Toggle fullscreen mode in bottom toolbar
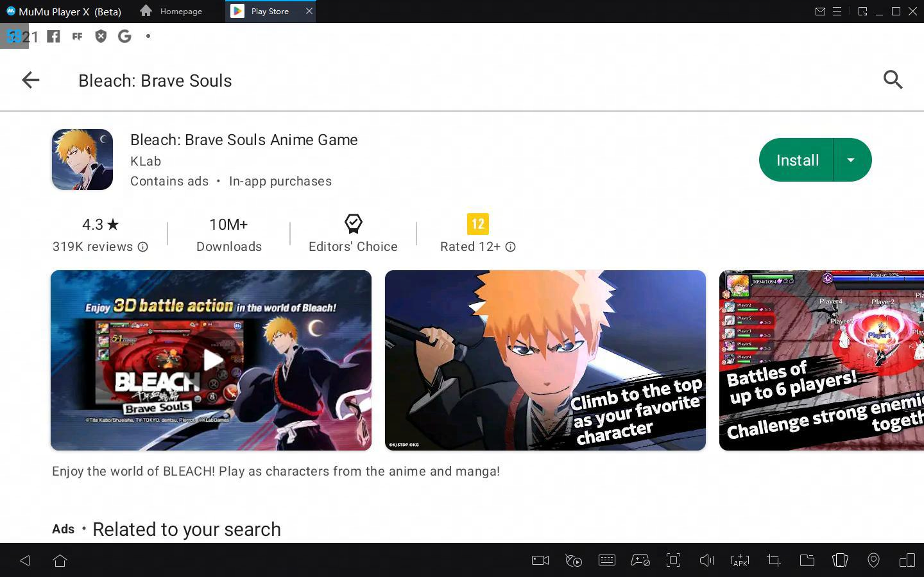This screenshot has width=924, height=577. click(x=673, y=560)
